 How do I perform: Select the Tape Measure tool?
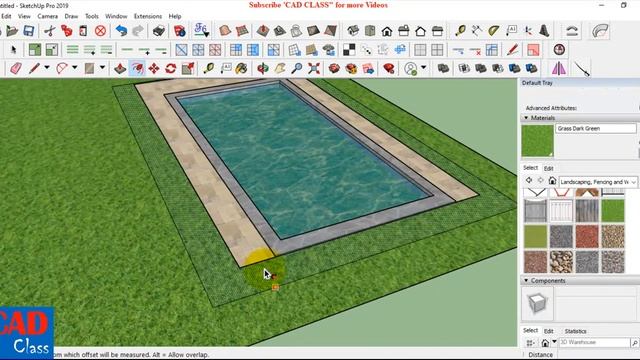209,68
